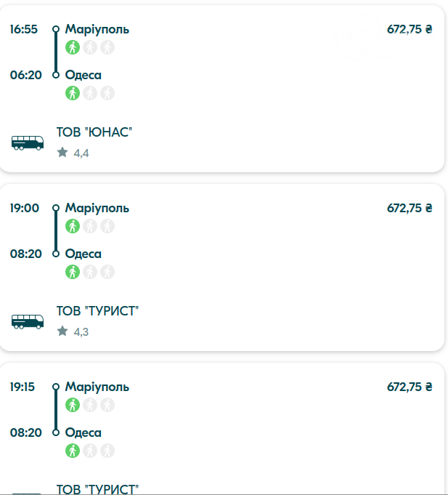
Task: Click the bus icon beside ТОВ "ЮНАС"
Action: [x=28, y=143]
